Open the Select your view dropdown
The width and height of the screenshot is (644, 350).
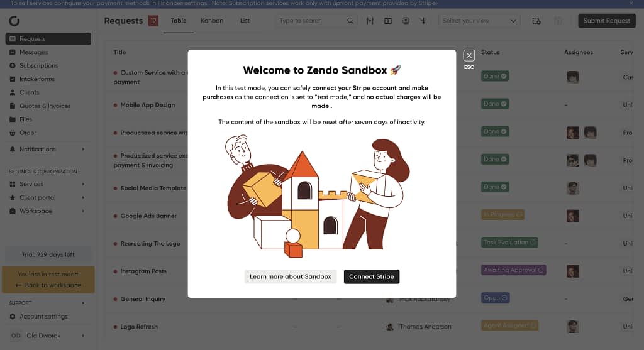point(479,21)
